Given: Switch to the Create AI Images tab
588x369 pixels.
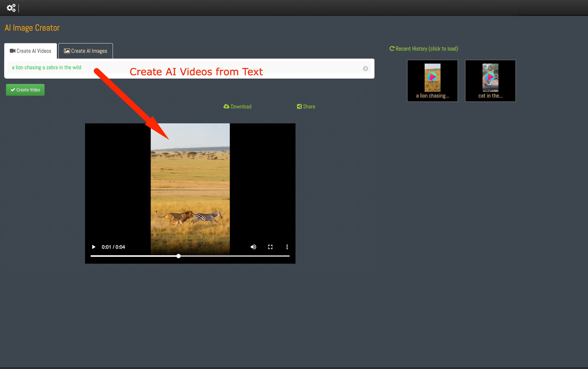Looking at the screenshot, I should tap(86, 51).
